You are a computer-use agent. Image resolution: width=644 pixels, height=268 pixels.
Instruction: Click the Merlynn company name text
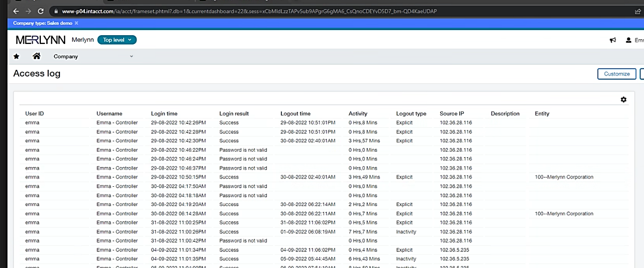[x=83, y=40]
